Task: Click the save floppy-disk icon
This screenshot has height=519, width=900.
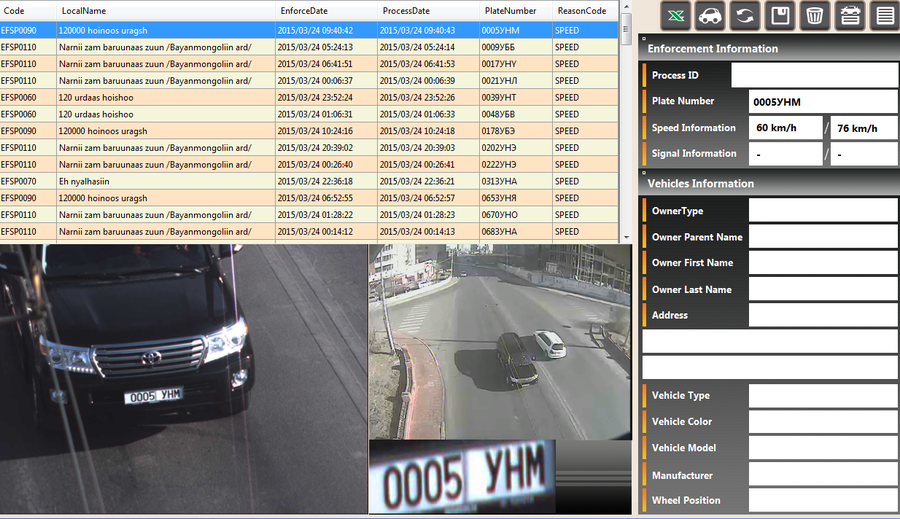Action: pos(780,16)
